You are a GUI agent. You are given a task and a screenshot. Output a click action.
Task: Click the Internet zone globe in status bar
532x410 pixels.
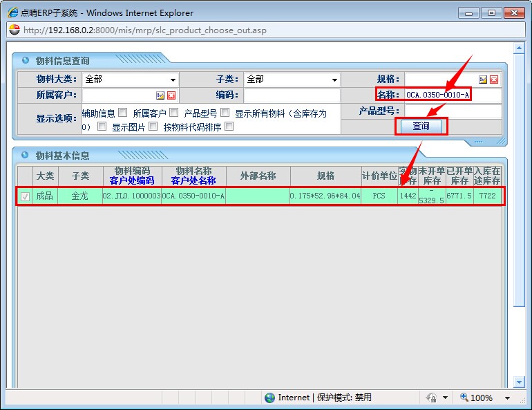(x=269, y=398)
